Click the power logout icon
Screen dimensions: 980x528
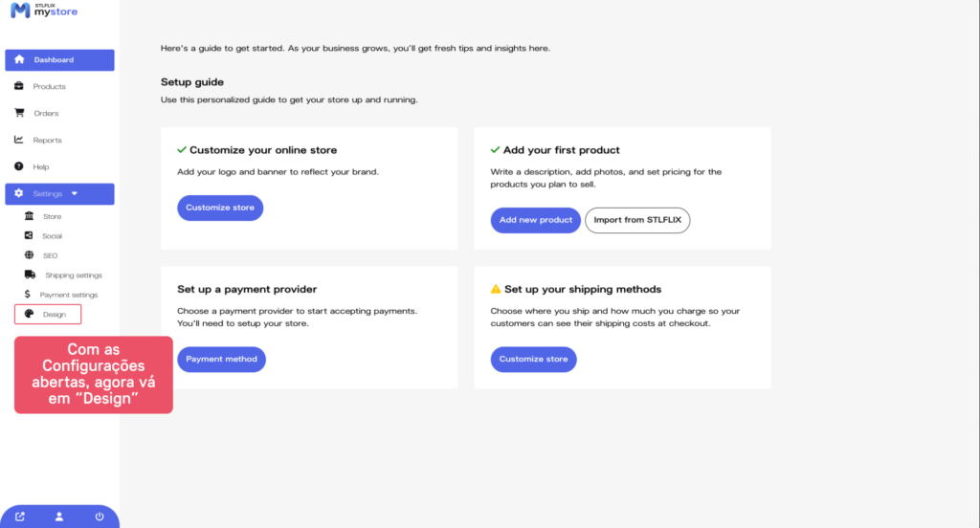[x=100, y=517]
